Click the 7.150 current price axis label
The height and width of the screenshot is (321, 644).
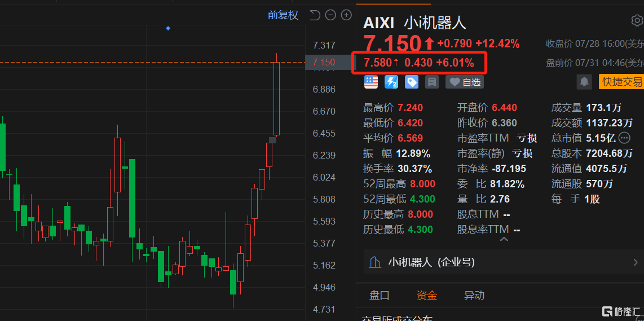pyautogui.click(x=324, y=63)
